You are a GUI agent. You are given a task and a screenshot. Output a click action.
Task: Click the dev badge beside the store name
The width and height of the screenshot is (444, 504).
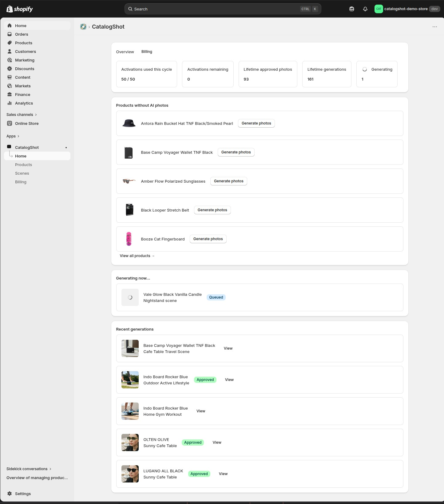(x=434, y=9)
